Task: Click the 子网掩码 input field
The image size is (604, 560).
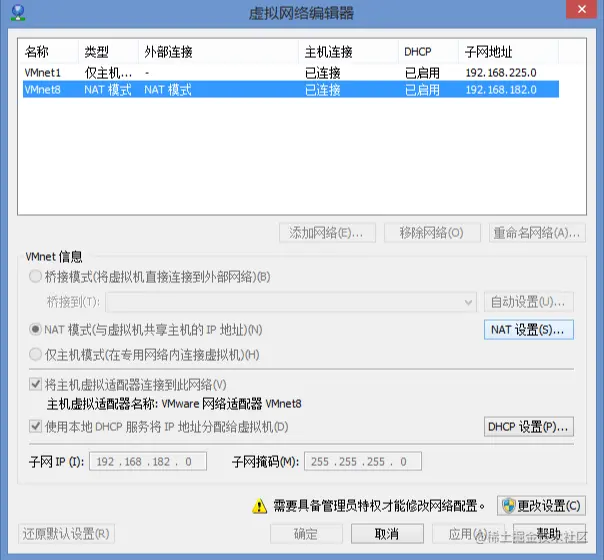Action: tap(363, 461)
